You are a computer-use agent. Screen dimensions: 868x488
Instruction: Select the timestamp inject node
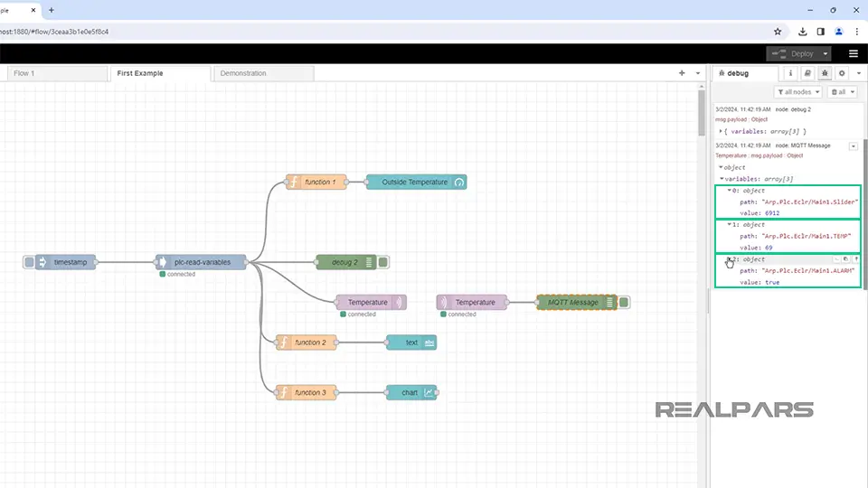tap(66, 262)
